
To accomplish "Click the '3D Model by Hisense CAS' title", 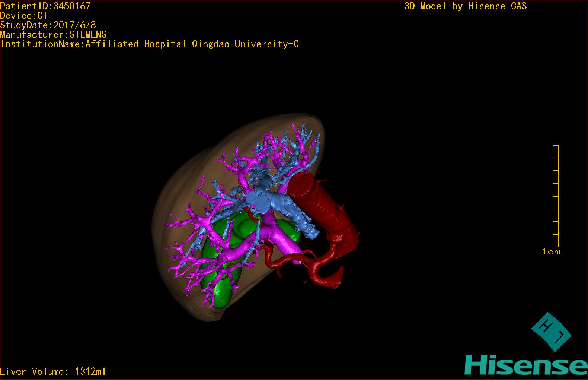I will [x=466, y=6].
